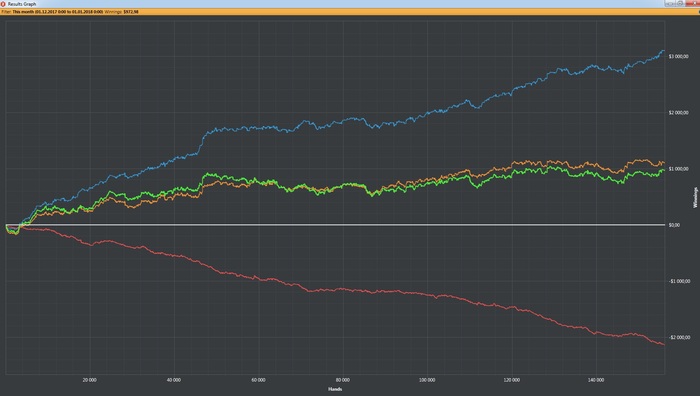Click the -$2 000,00 axis label
The width and height of the screenshot is (700, 396).
click(679, 338)
